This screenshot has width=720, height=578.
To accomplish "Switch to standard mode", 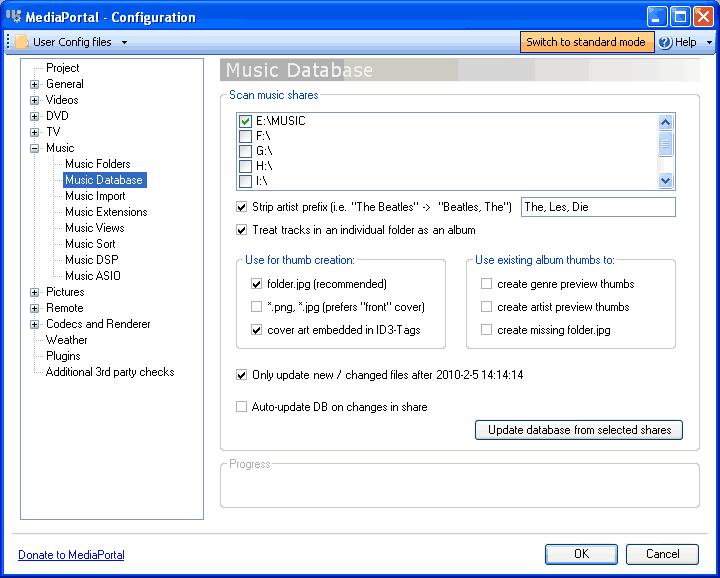I will coord(586,42).
